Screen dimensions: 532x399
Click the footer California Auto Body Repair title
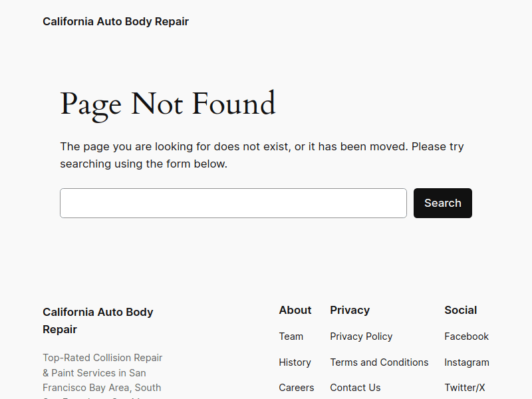click(x=98, y=321)
